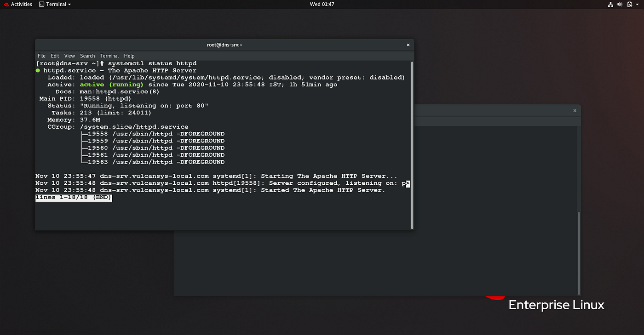644x335 pixels.
Task: Open the Terminal menu in the menubar
Action: pyautogui.click(x=109, y=56)
